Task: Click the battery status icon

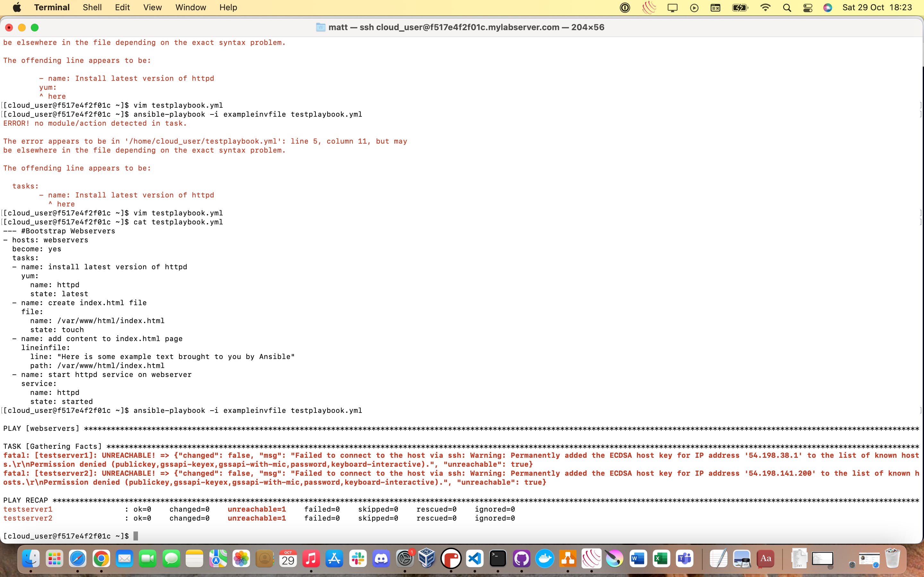Action: (x=740, y=8)
